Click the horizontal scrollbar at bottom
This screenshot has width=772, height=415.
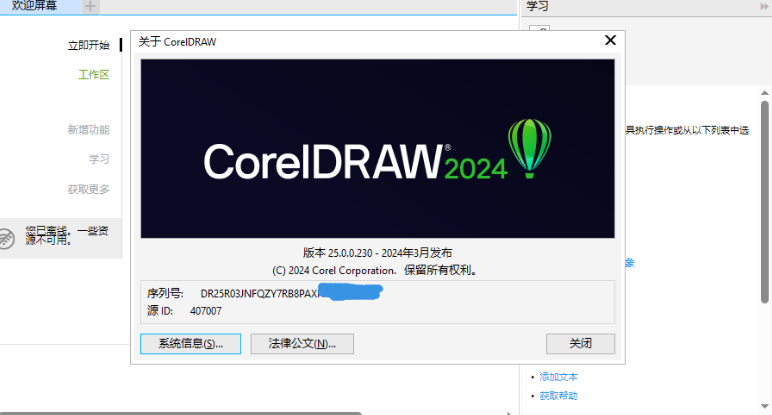tap(181, 413)
